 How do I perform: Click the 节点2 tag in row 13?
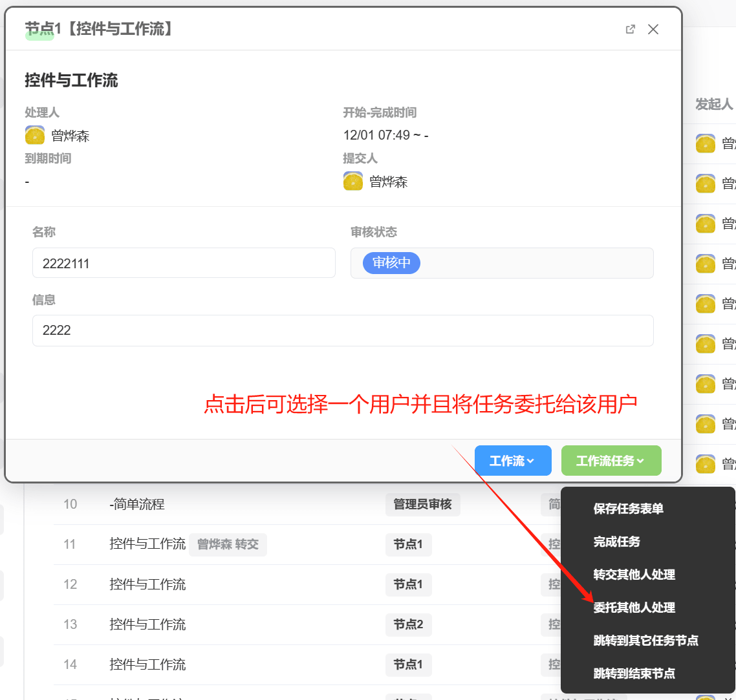pyautogui.click(x=408, y=624)
